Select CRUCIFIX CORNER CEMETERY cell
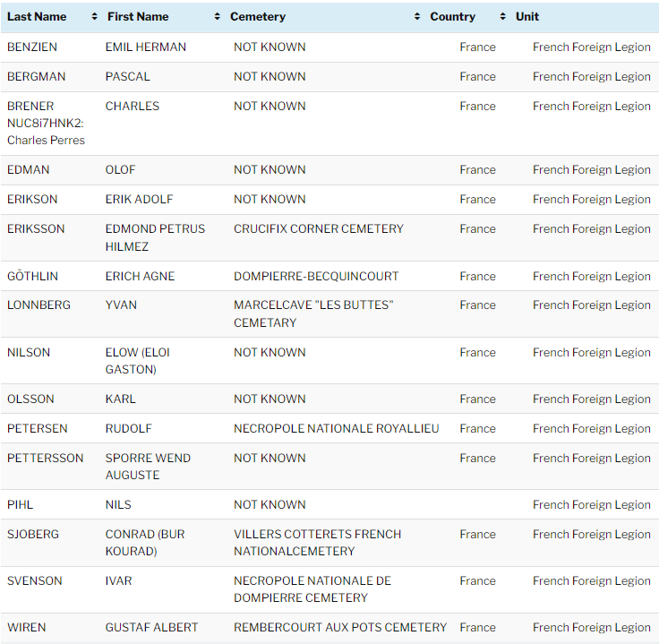 [x=319, y=228]
